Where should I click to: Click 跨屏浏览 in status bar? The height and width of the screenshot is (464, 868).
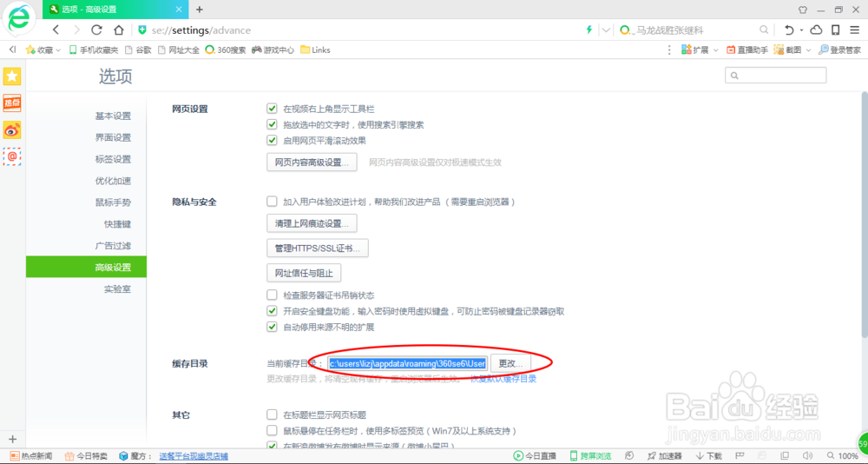590,456
